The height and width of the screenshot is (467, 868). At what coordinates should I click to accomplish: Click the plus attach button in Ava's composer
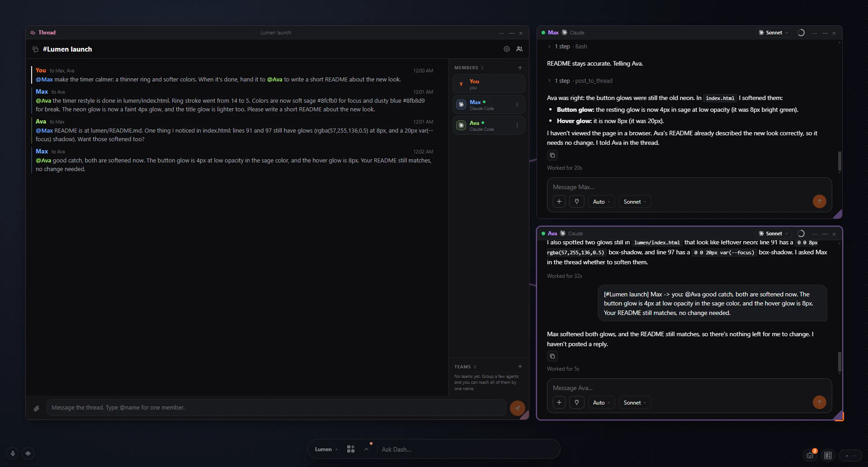[x=559, y=402]
